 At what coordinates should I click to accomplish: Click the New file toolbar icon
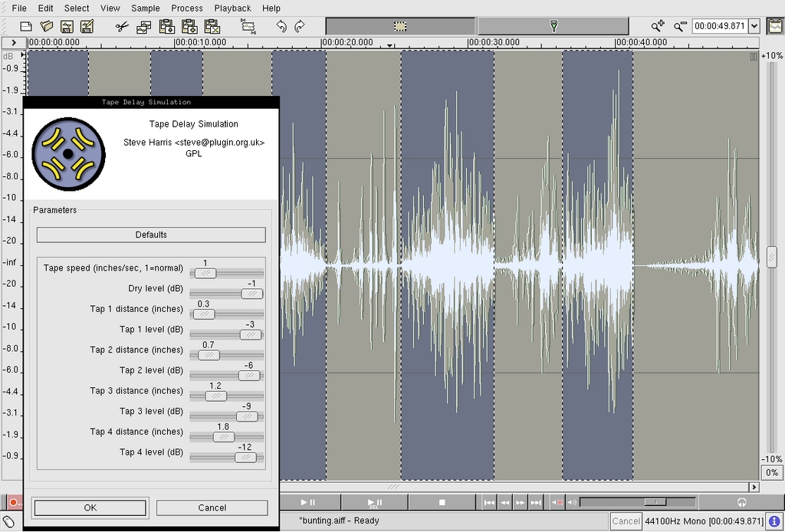point(26,26)
